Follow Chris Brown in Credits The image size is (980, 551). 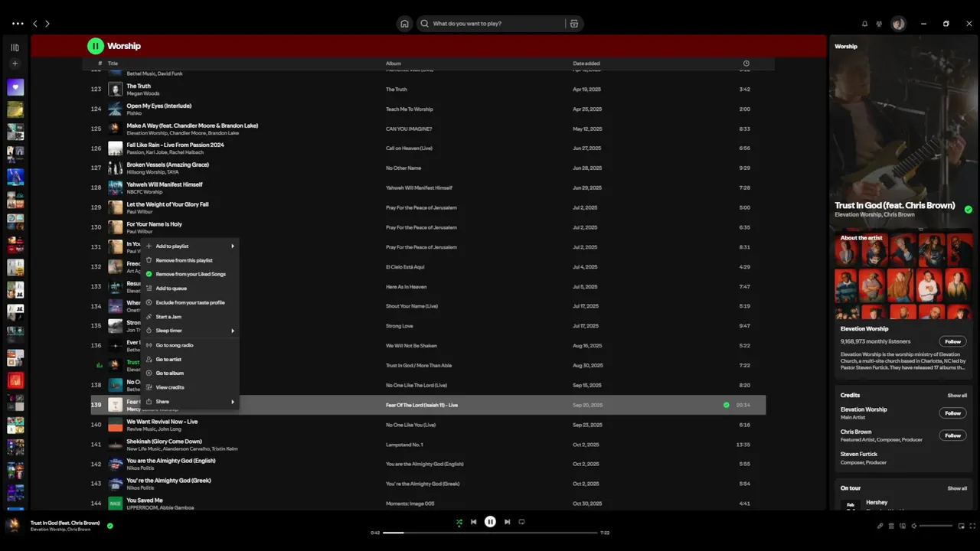point(952,435)
